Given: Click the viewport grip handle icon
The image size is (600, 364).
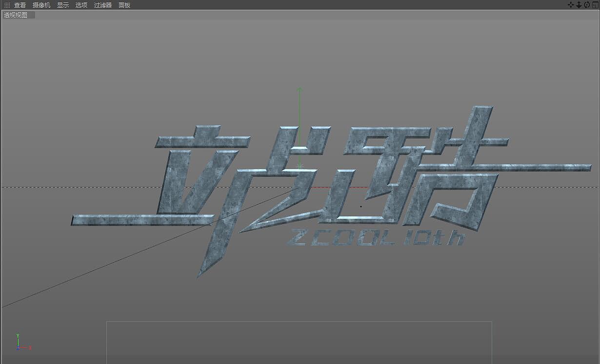Looking at the screenshot, I should click(7, 5).
